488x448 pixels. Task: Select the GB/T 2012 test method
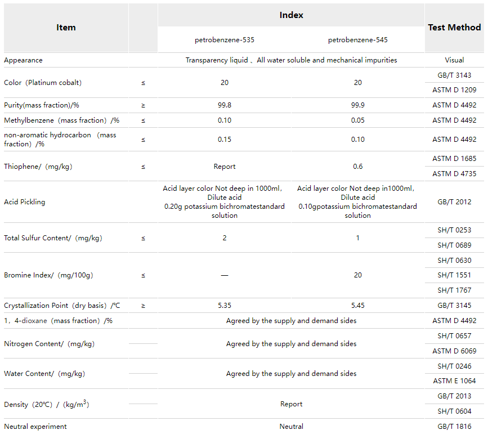click(x=454, y=202)
